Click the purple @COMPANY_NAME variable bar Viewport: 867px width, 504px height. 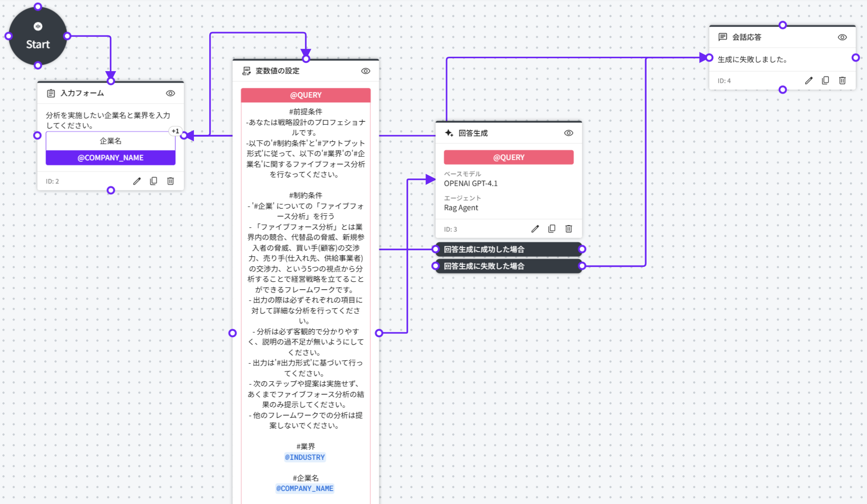110,158
